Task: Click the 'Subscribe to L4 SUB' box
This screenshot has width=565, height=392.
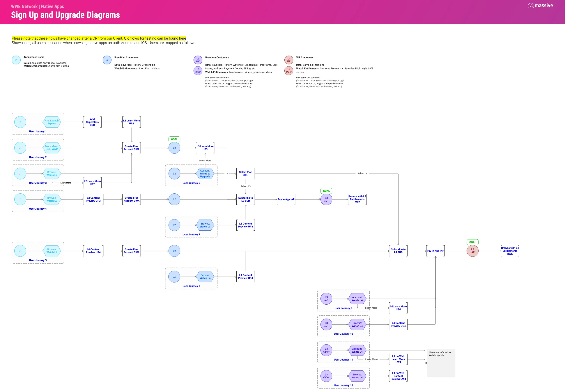Action: (x=398, y=251)
